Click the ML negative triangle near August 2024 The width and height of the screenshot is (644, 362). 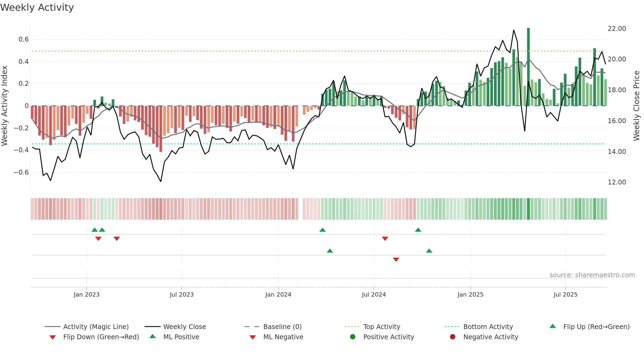396,260
